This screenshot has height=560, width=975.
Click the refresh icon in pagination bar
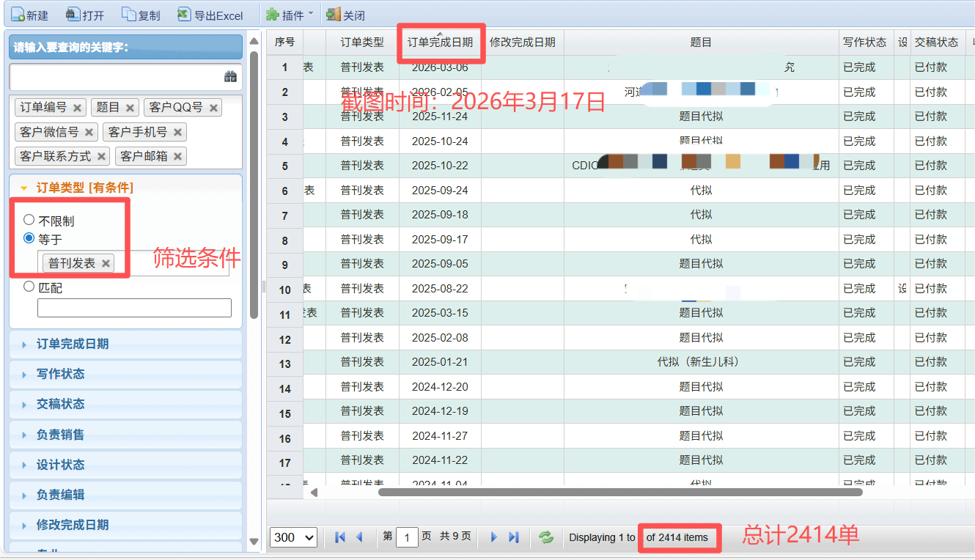[x=546, y=537]
